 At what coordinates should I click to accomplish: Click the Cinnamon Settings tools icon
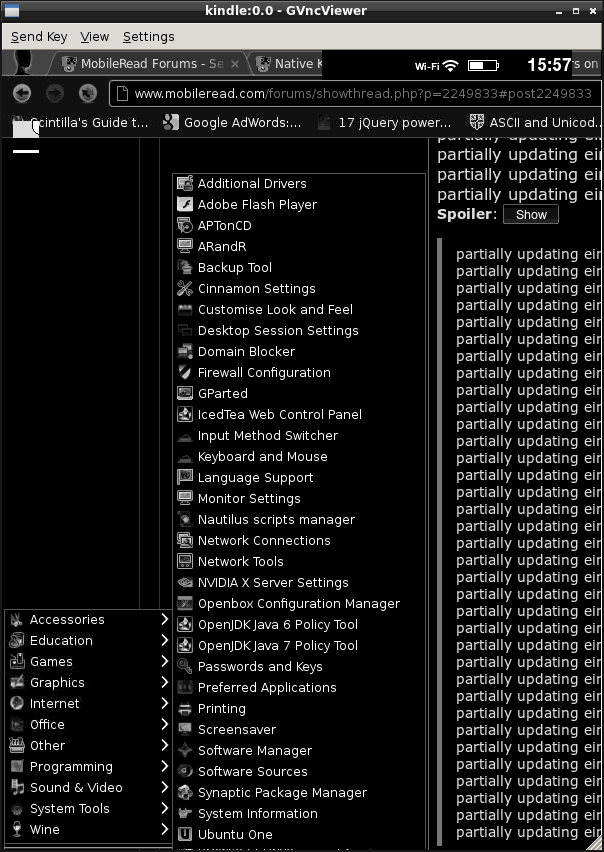185,288
